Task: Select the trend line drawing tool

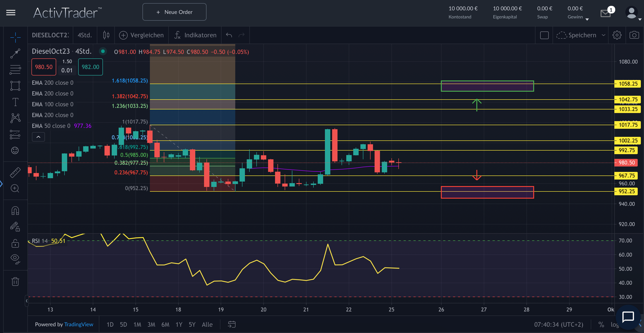Action: [15, 53]
